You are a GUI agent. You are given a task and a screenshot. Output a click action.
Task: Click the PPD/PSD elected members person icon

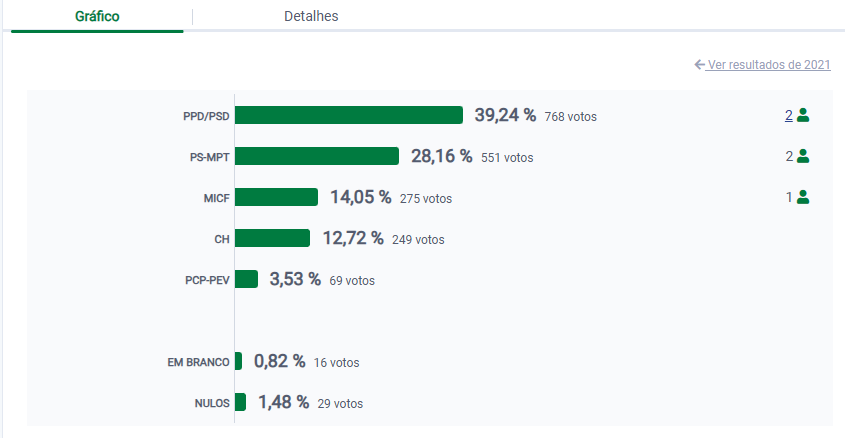803,115
